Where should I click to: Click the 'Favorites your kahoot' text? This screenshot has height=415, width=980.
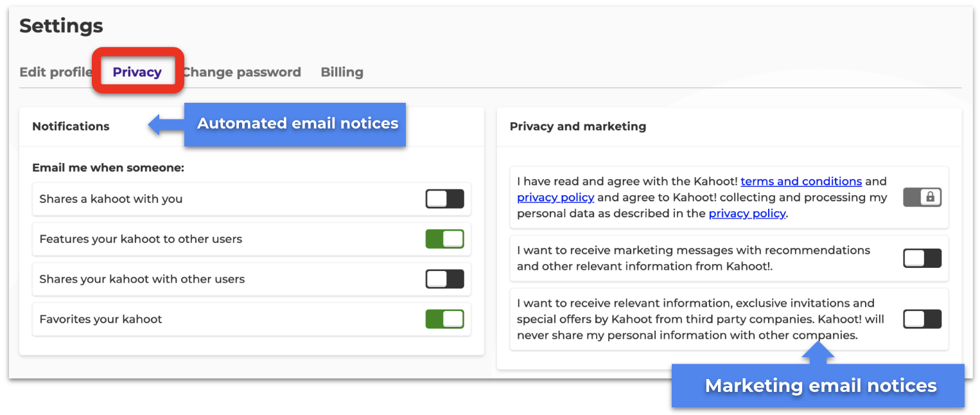[101, 319]
